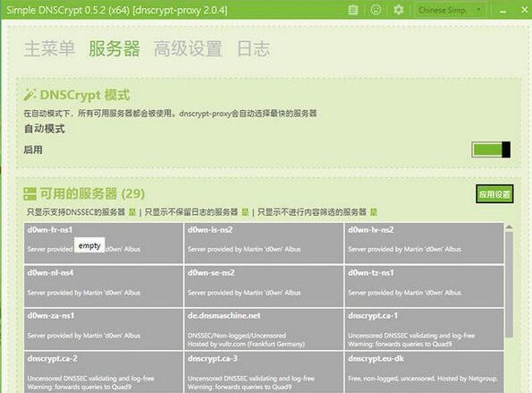
Task: Toggle the 自动模式 启用 switch
Action: [x=491, y=150]
